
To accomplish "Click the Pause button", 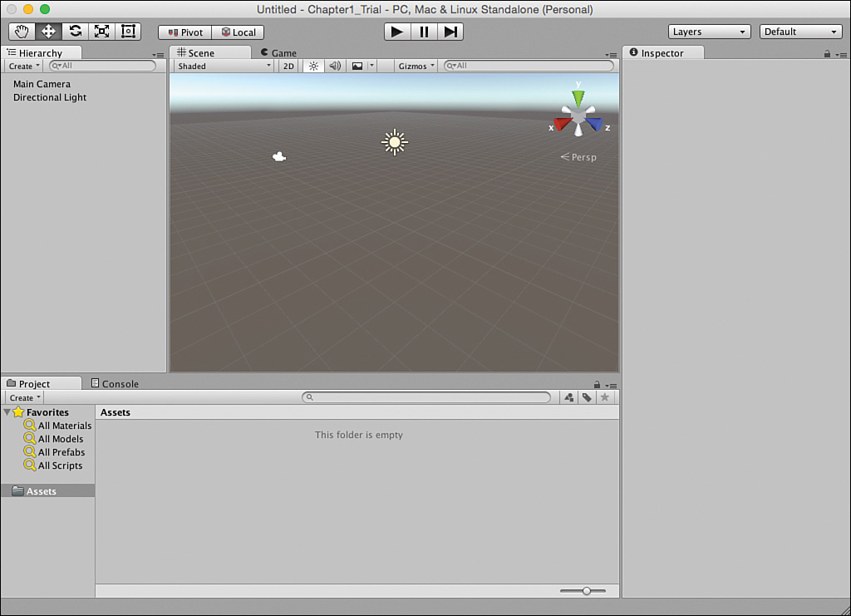I will point(424,32).
